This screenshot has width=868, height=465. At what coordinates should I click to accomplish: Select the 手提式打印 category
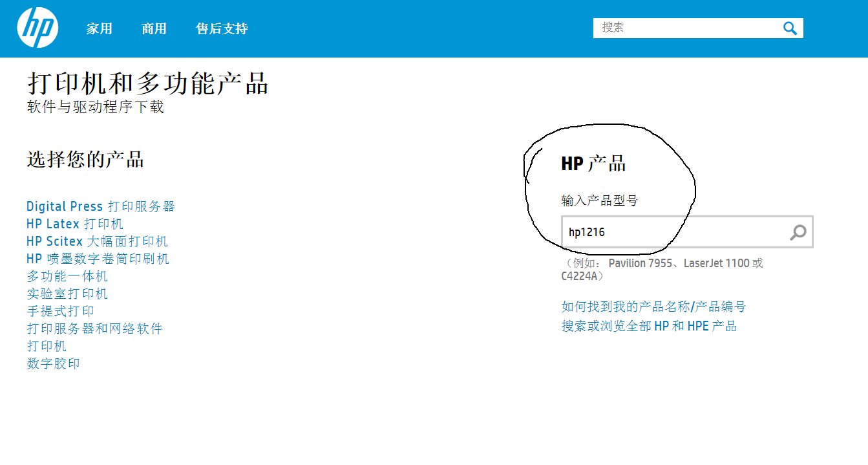(59, 310)
